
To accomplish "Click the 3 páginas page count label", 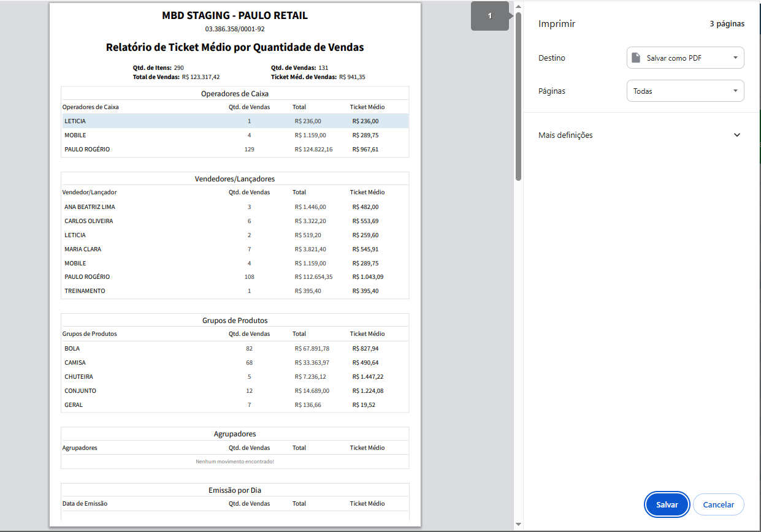I will [x=727, y=24].
